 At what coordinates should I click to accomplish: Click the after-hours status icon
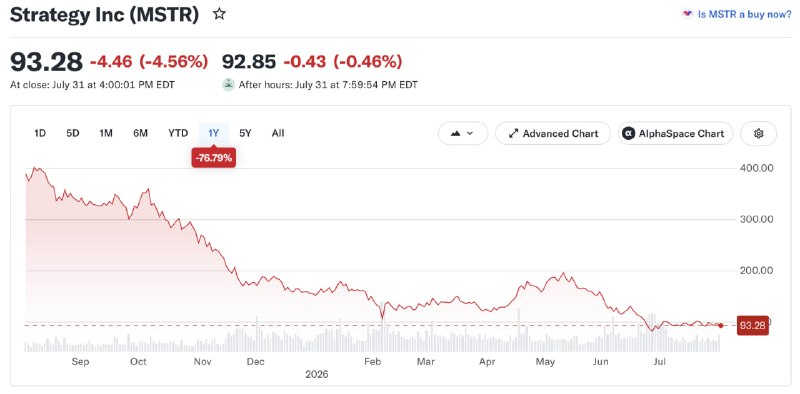[x=229, y=85]
